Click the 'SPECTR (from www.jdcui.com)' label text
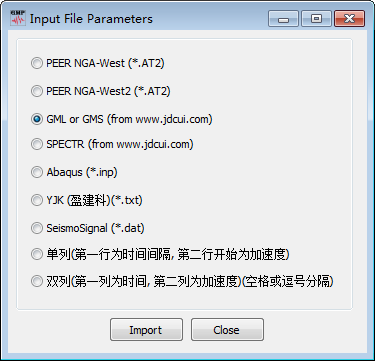The height and width of the screenshot is (361, 375). pyautogui.click(x=120, y=144)
